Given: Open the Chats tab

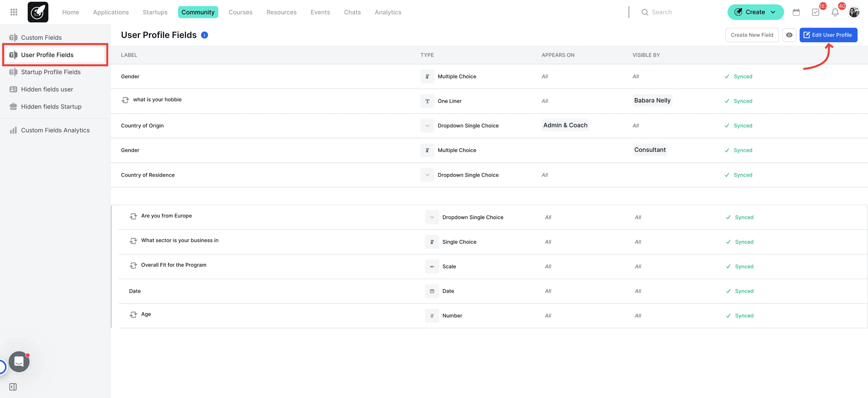Looking at the screenshot, I should 352,12.
